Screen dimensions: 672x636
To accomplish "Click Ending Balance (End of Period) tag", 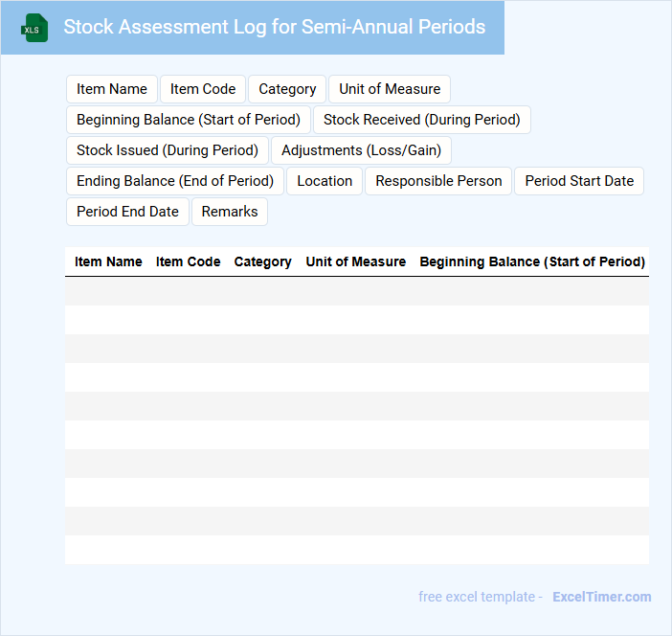I will point(175,181).
